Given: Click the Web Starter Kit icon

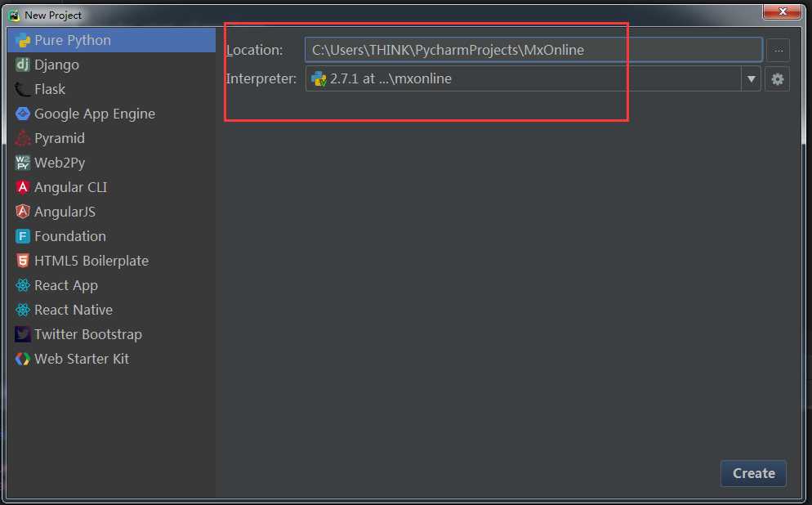Looking at the screenshot, I should [23, 359].
